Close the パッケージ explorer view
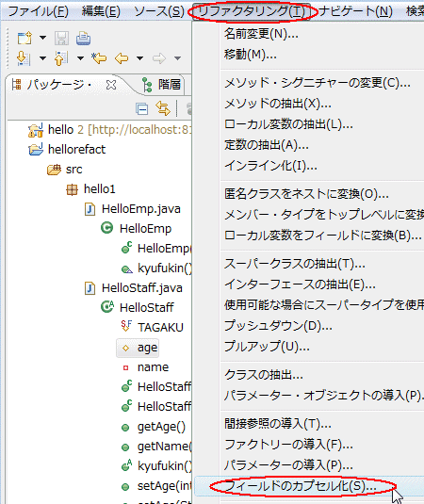The width and height of the screenshot is (424, 504). 111,85
